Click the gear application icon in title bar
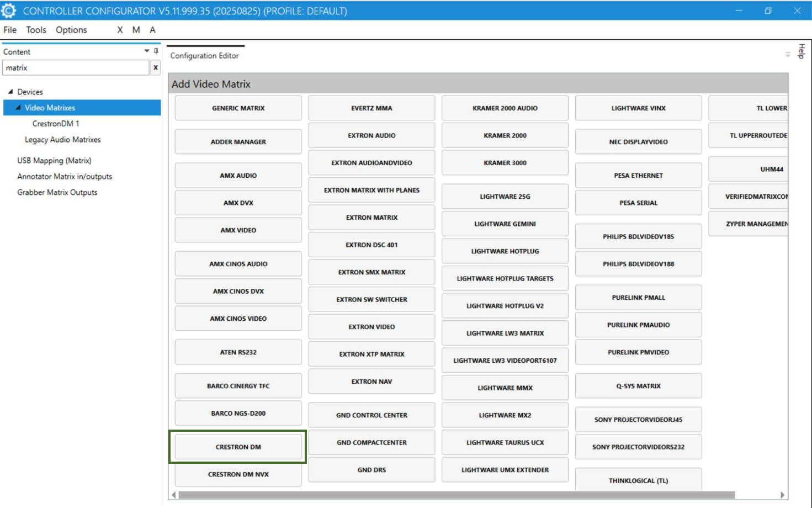Viewport: 812px width, 508px height. pyautogui.click(x=9, y=10)
